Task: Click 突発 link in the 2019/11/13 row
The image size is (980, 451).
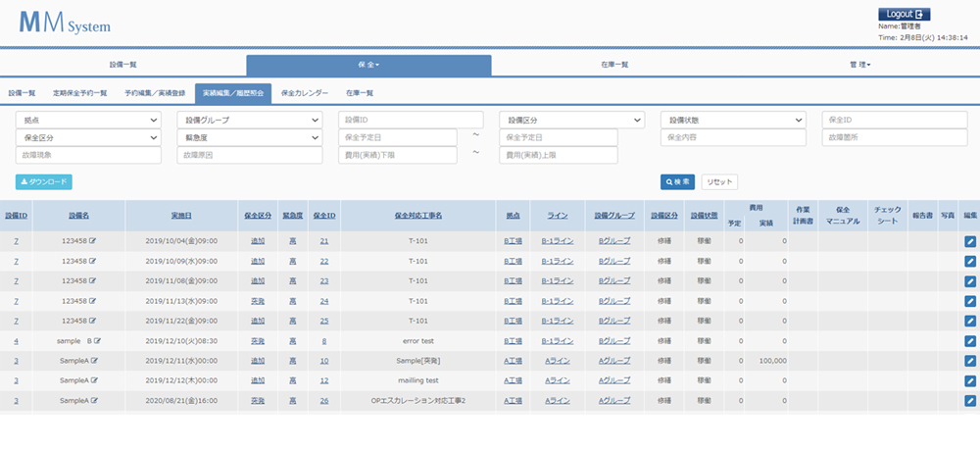Action: coord(258,302)
